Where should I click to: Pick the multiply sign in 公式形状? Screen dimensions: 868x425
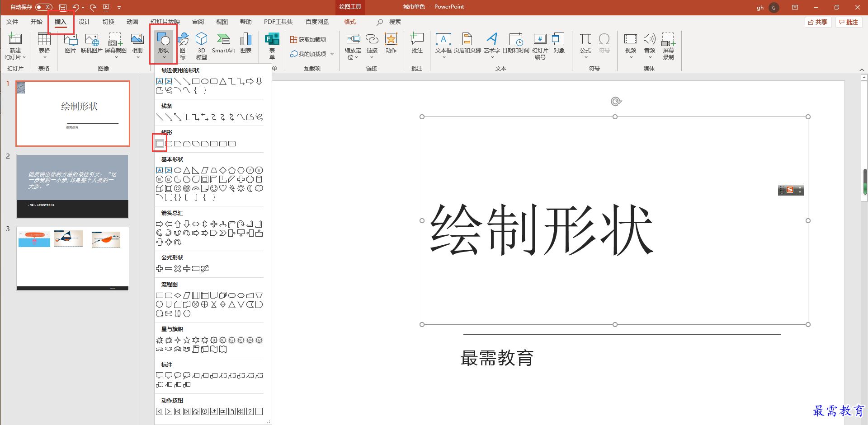click(x=178, y=269)
